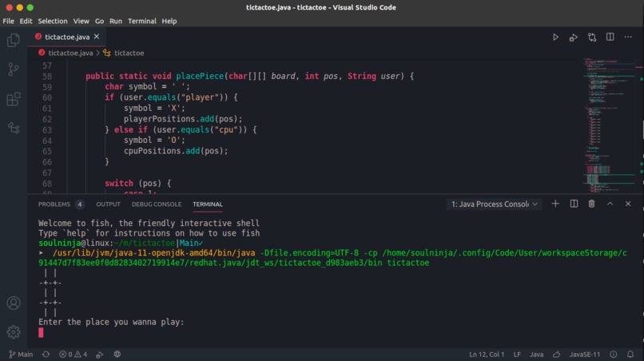
Task: Open the Selection menu
Action: [53, 21]
